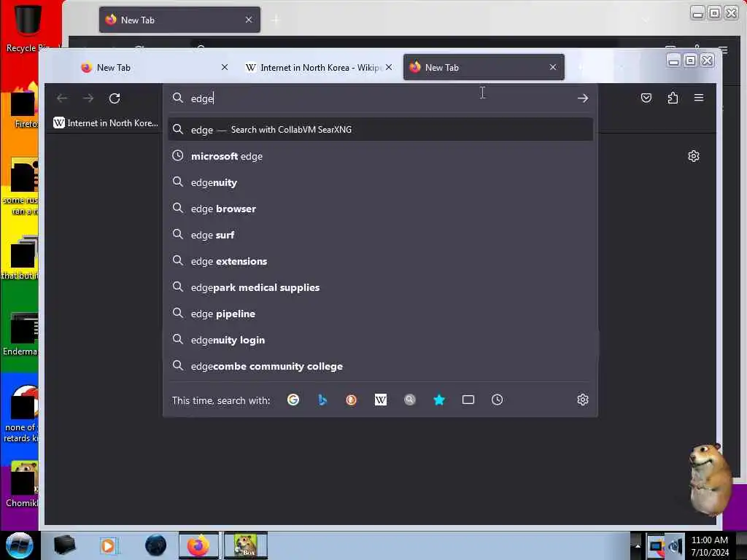Open hamster app in taskbar
747x560 pixels.
(x=246, y=545)
